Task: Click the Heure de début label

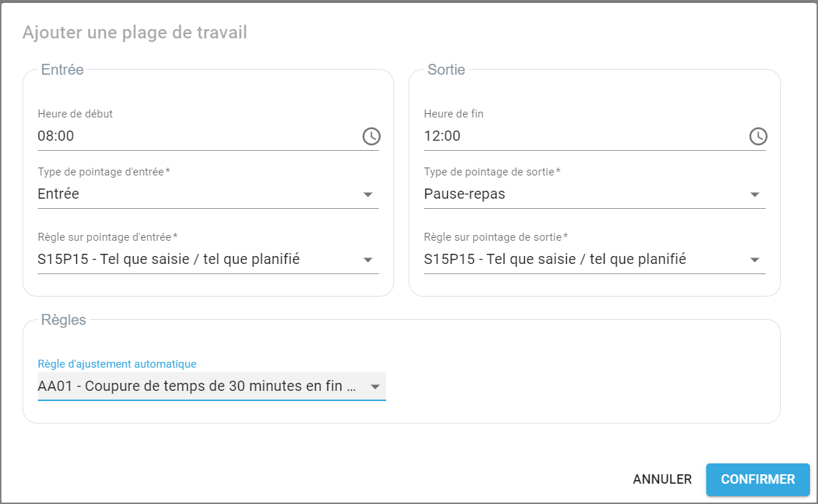Action: tap(75, 114)
